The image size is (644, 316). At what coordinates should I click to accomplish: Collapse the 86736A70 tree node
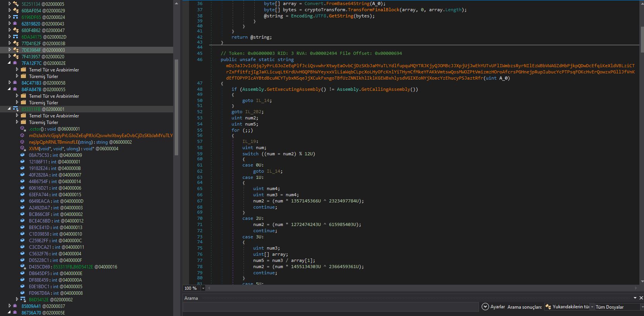coord(10,313)
